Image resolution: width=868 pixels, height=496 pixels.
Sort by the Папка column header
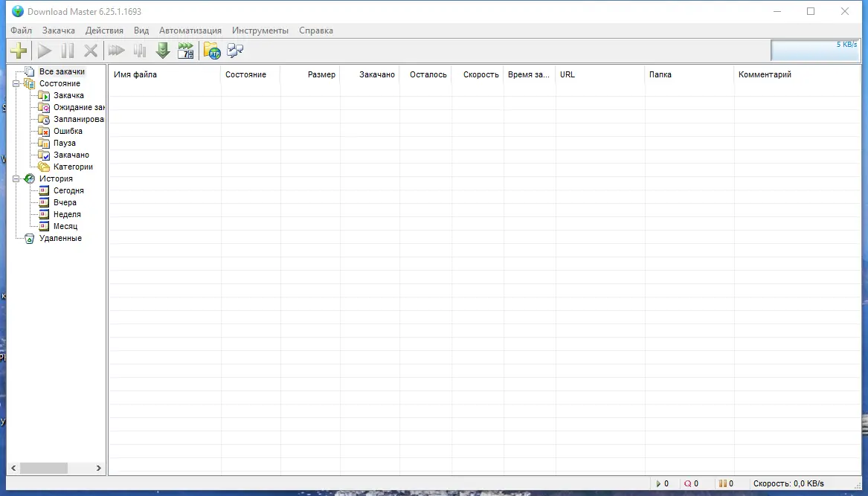click(689, 74)
